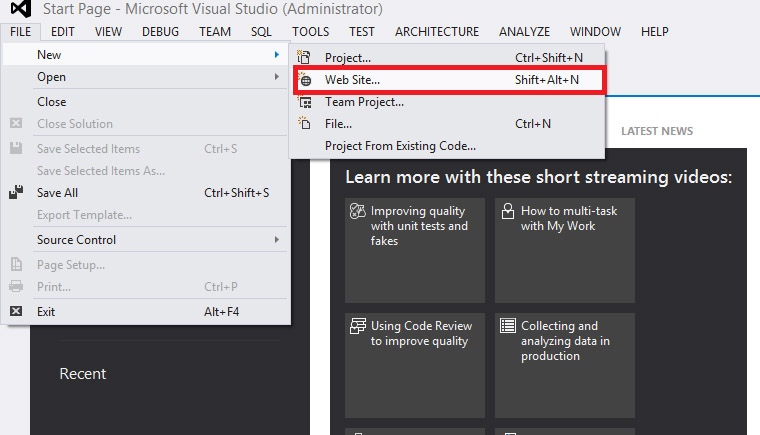Open video How to multi-task with My Work
This screenshot has width=760, height=435.
point(565,250)
